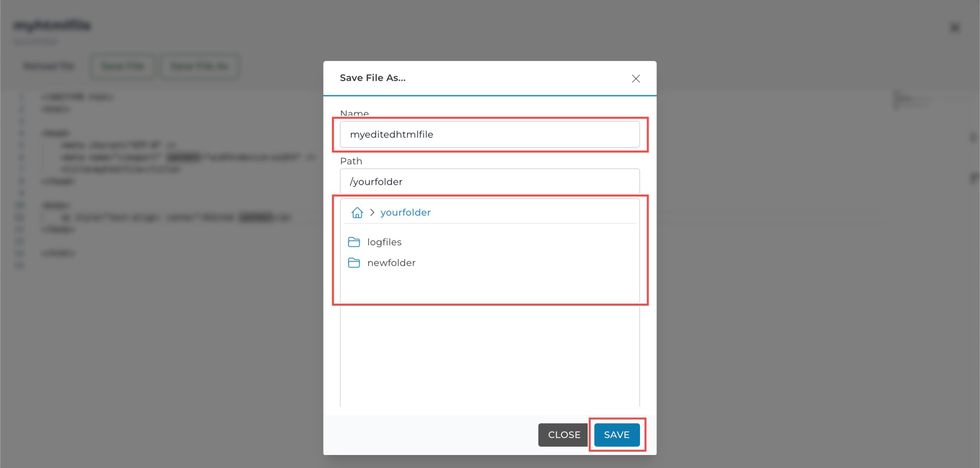The height and width of the screenshot is (468, 980).
Task: Click the blurred Save File button
Action: click(x=122, y=66)
